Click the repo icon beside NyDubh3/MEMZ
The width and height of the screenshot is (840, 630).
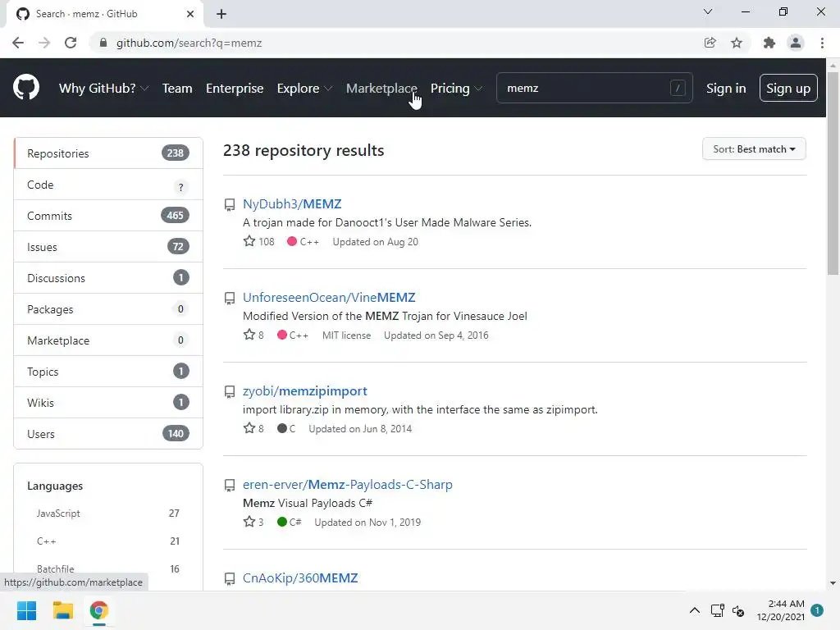click(230, 204)
